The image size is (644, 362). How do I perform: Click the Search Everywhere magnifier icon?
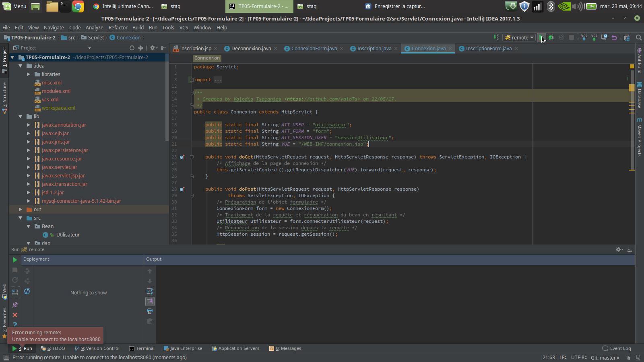click(x=639, y=37)
